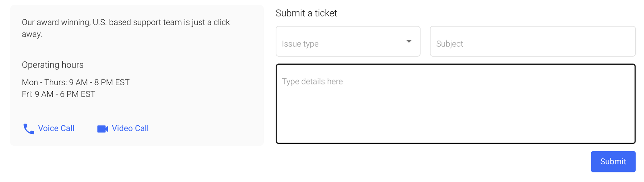Select the Mon - Thurs hours line
This screenshot has width=644, height=182.
coord(76,82)
